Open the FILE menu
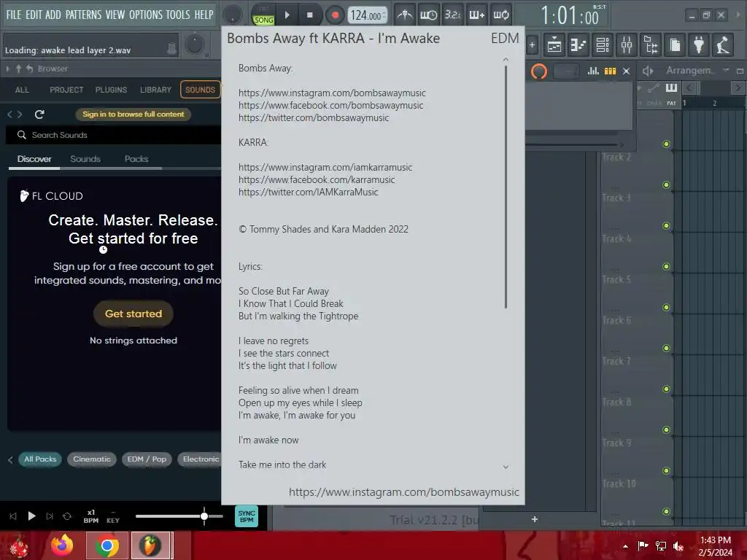 click(x=13, y=15)
